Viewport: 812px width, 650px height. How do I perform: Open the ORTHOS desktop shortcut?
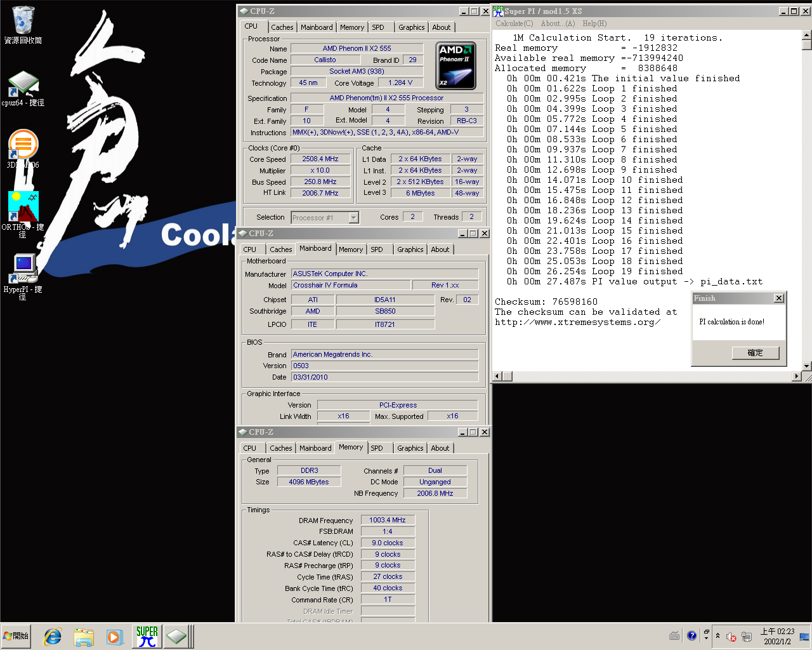[23, 214]
